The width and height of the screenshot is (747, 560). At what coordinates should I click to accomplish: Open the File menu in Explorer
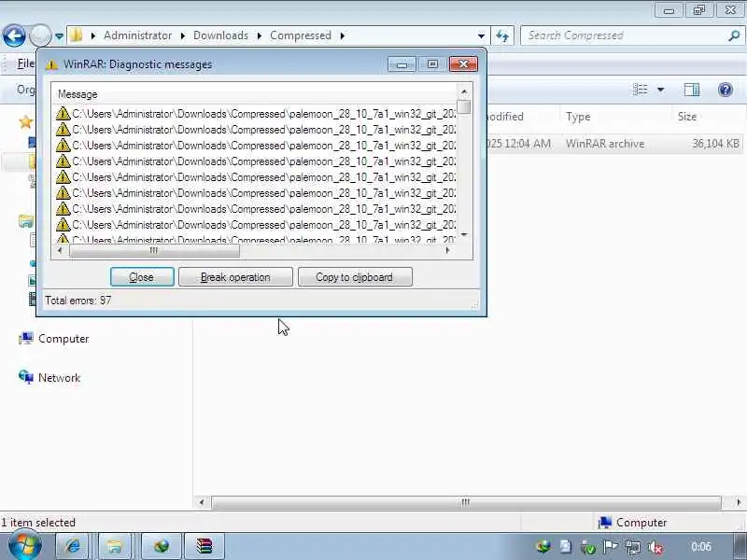(x=25, y=63)
